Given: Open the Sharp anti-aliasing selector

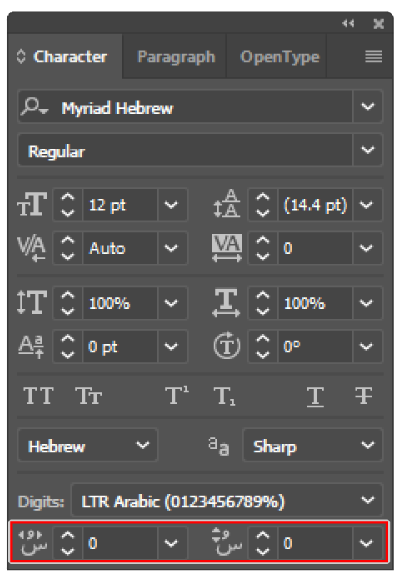Looking at the screenshot, I should click(x=313, y=446).
